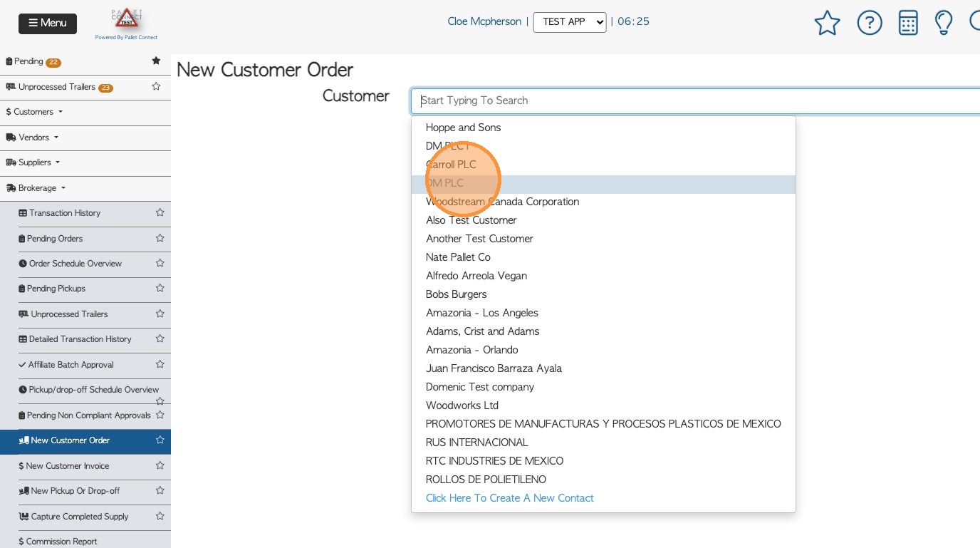Screen dimensions: 980x548
Task: Click the Menu button
Action: tap(48, 23)
